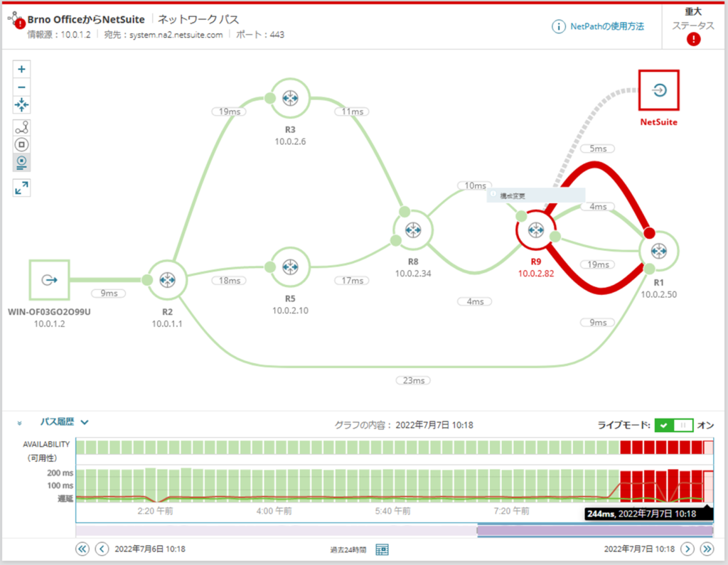Jump to the latest history with double-right arrows
The width and height of the screenshot is (728, 565).
707,549
